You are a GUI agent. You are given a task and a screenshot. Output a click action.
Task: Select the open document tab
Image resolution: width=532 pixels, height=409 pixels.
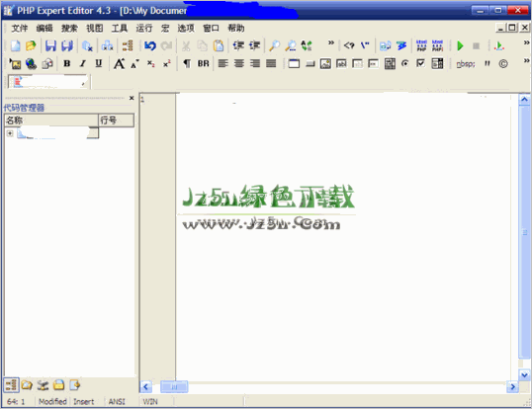pyautogui.click(x=48, y=82)
